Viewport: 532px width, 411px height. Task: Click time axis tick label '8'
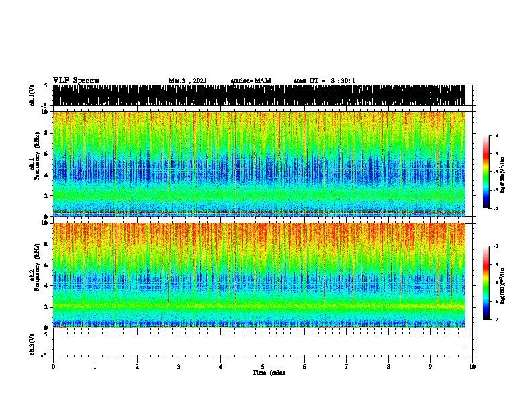[x=388, y=367]
